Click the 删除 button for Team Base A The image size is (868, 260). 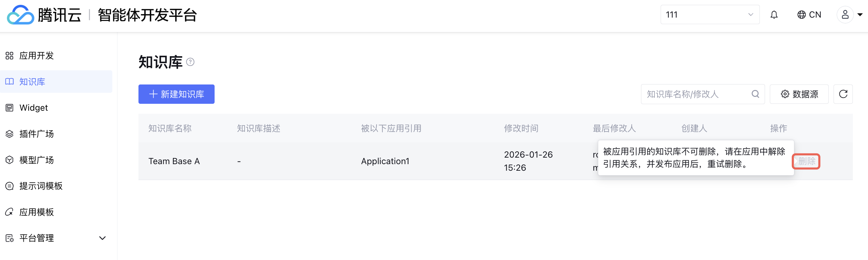coord(807,161)
